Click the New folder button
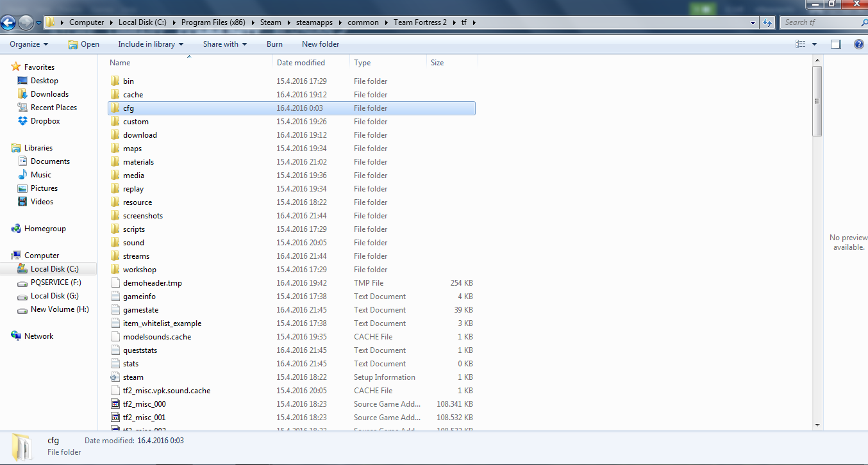 (x=321, y=44)
